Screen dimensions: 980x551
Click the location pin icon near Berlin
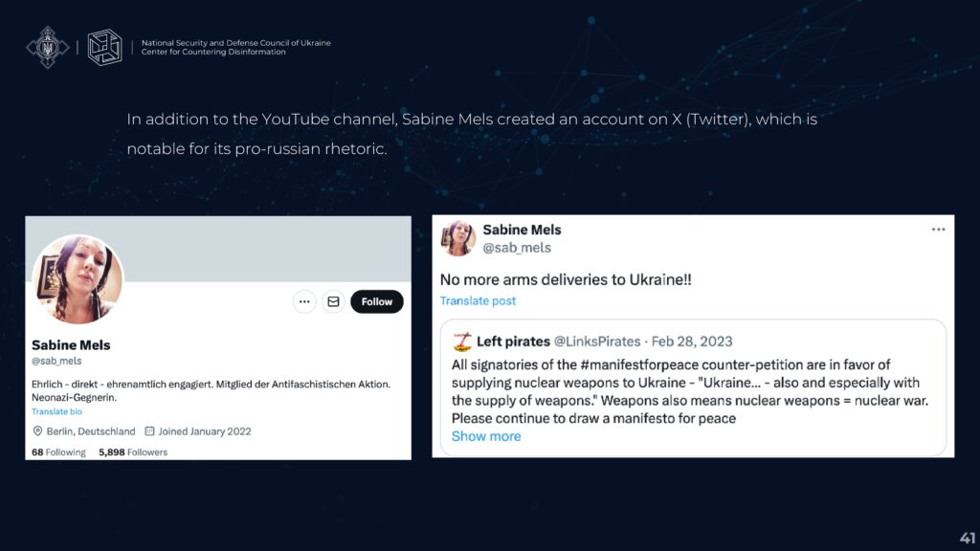37,431
